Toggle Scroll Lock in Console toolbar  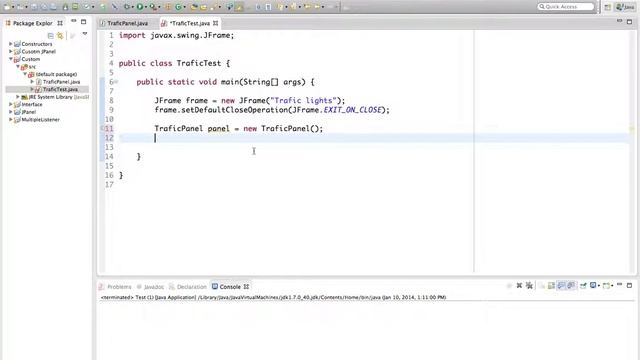coord(551,285)
